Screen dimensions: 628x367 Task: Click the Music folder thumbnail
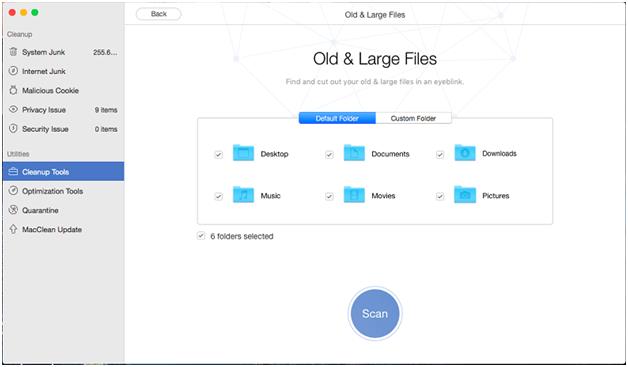point(243,195)
